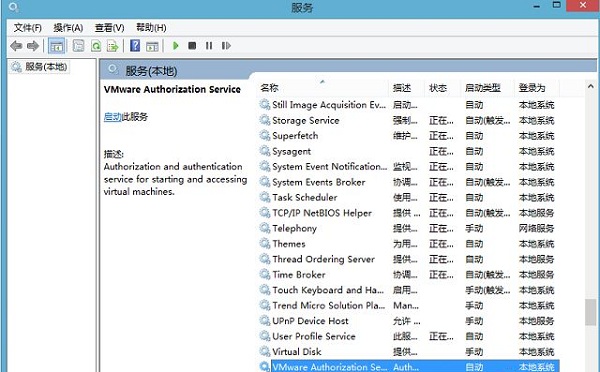Pause the service with pause icon
This screenshot has height=372, width=600.
point(209,46)
